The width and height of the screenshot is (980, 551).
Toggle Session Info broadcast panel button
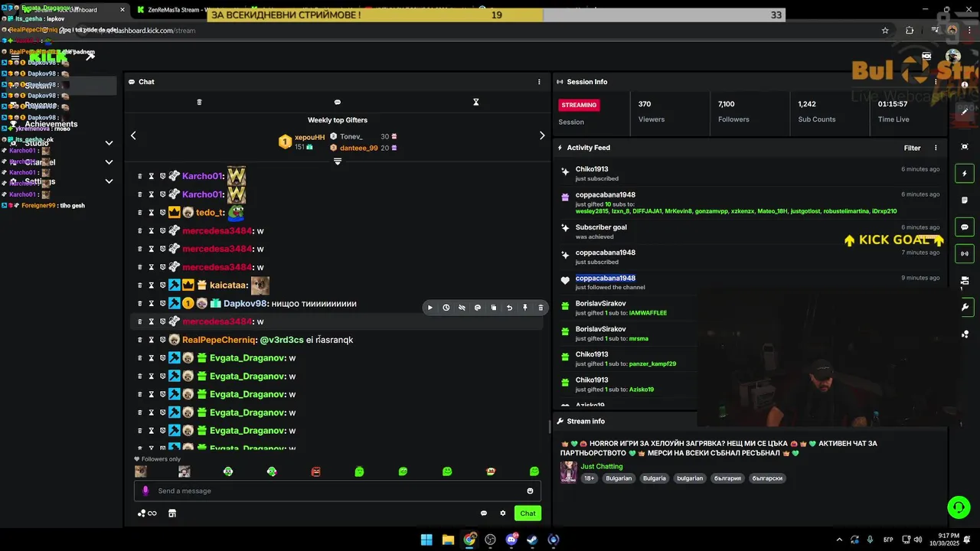coord(965,253)
